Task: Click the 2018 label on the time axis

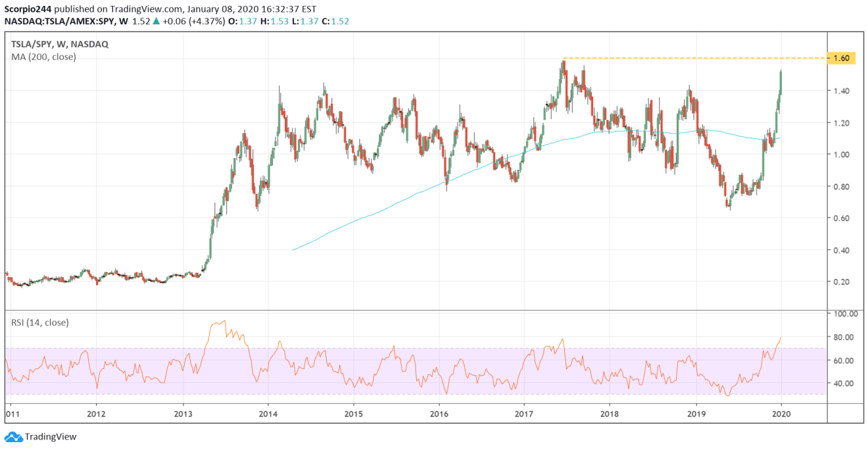Action: [x=610, y=414]
